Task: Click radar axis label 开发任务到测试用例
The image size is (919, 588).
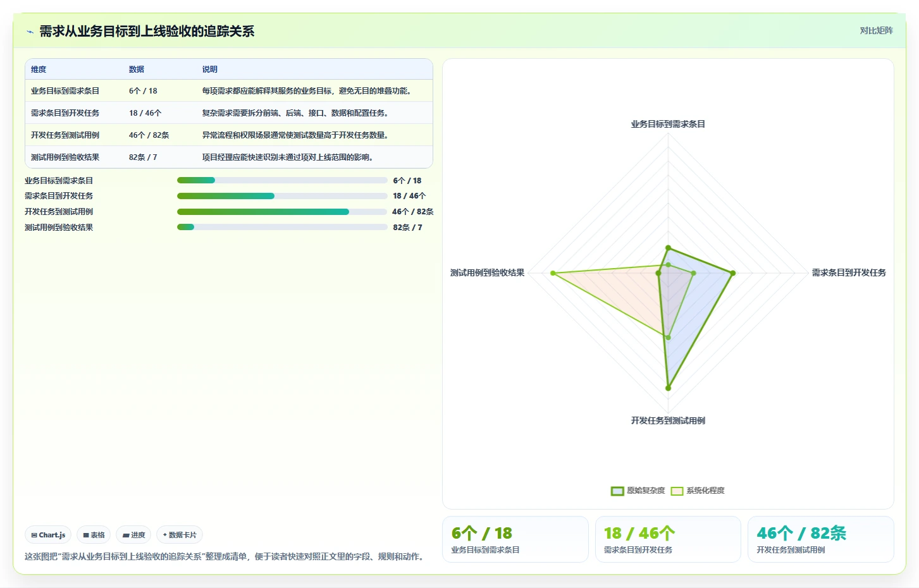Action: [668, 420]
